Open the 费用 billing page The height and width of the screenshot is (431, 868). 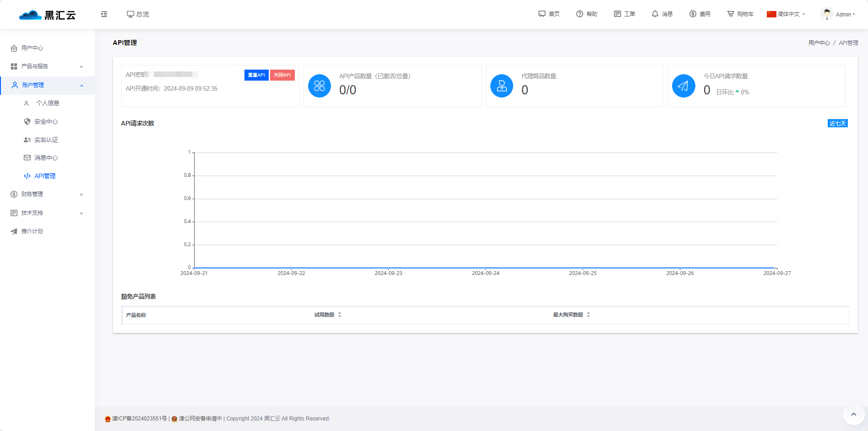pos(700,14)
